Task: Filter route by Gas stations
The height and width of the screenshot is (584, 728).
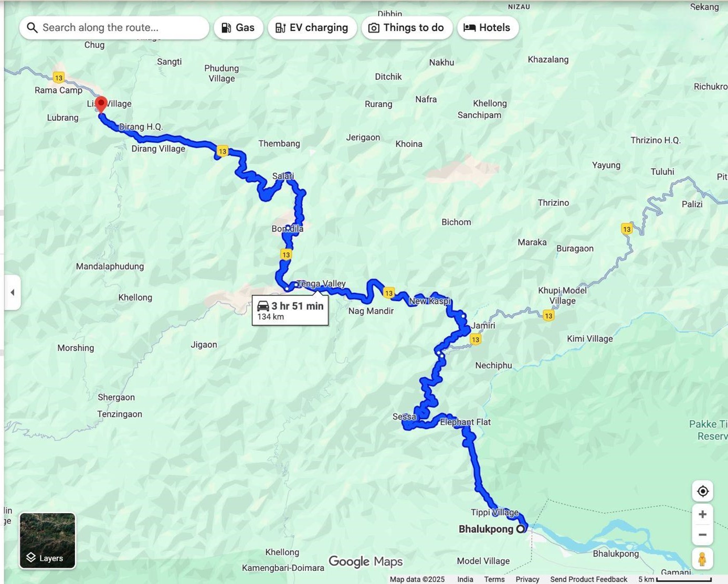Action: [x=238, y=28]
